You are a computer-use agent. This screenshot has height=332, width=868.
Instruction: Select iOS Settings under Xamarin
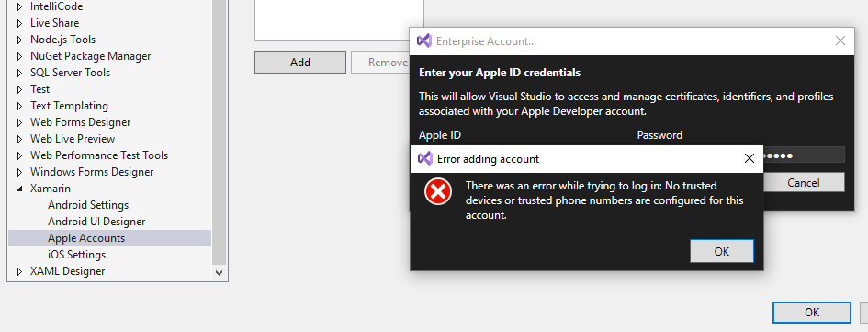coord(76,255)
